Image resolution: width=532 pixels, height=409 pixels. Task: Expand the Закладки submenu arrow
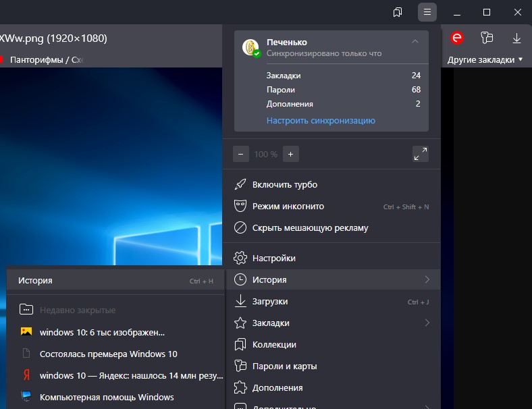427,323
